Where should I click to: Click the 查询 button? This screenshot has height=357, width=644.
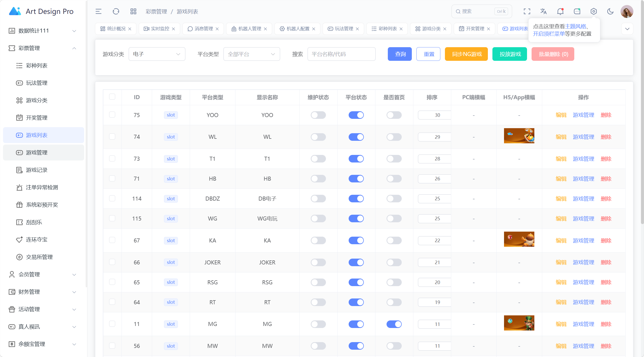pos(400,54)
